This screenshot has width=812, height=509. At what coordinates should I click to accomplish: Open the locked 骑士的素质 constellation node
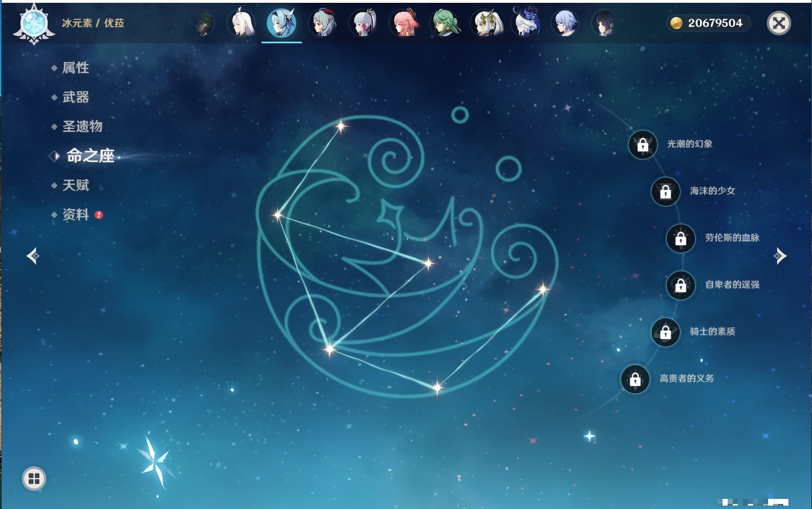pyautogui.click(x=665, y=332)
